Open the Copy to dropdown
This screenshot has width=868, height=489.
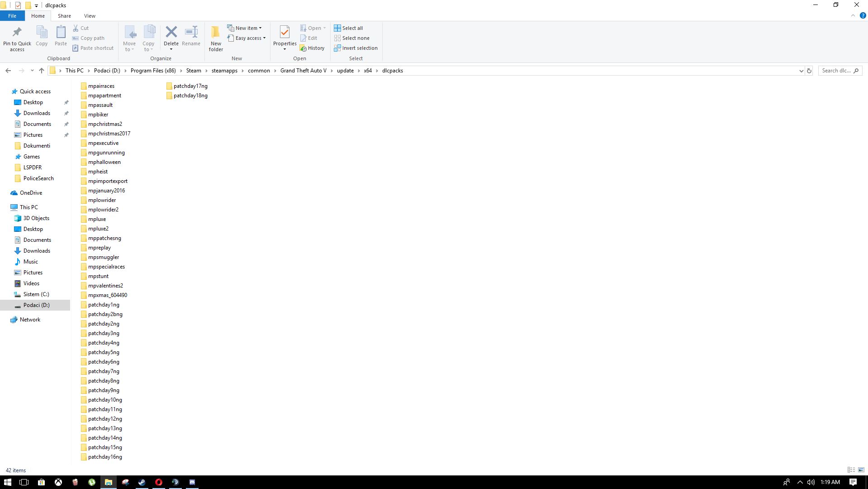point(148,38)
